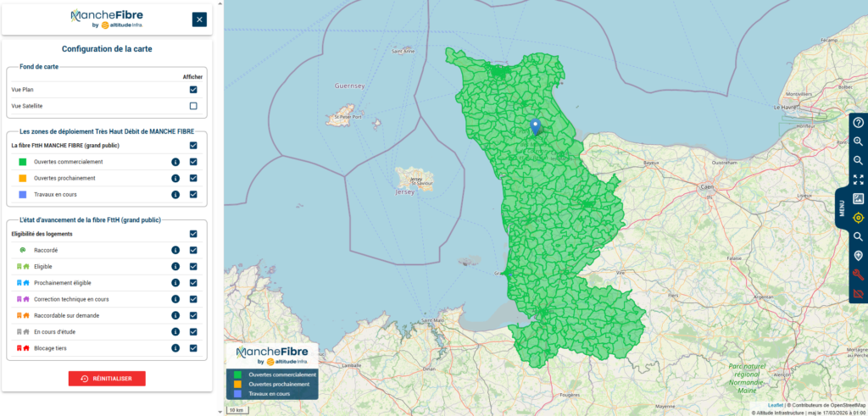Show info for Ouvertes commercialement
Screen dimensions: 868x416
(175, 162)
